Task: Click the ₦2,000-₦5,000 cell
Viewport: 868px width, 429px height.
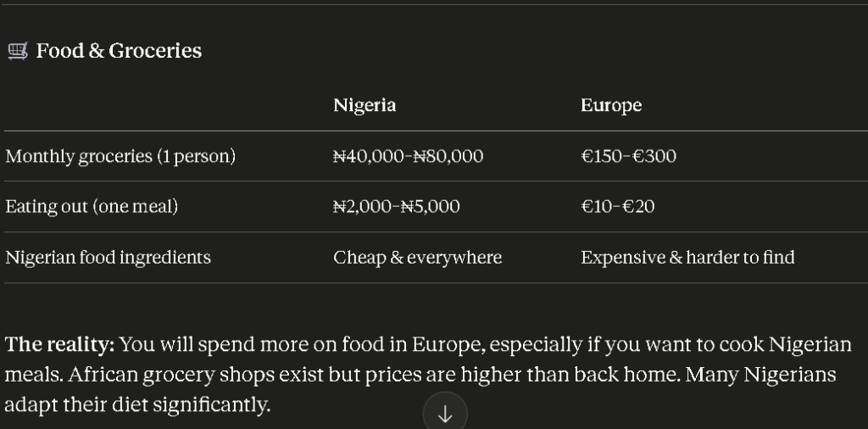Action: pos(396,207)
